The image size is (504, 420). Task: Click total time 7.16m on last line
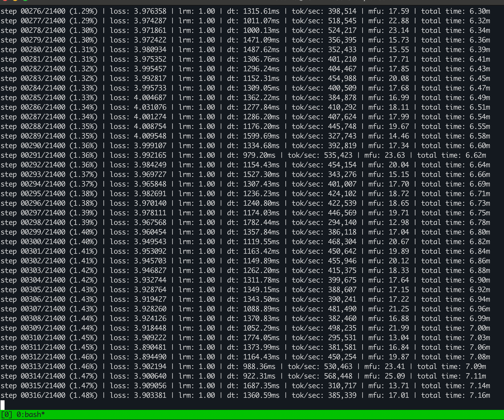(480, 395)
